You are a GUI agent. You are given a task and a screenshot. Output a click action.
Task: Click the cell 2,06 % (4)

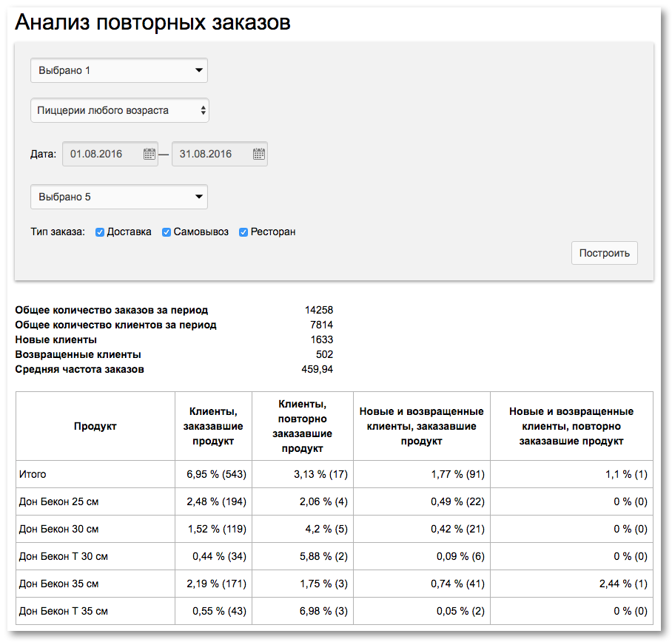point(303,501)
